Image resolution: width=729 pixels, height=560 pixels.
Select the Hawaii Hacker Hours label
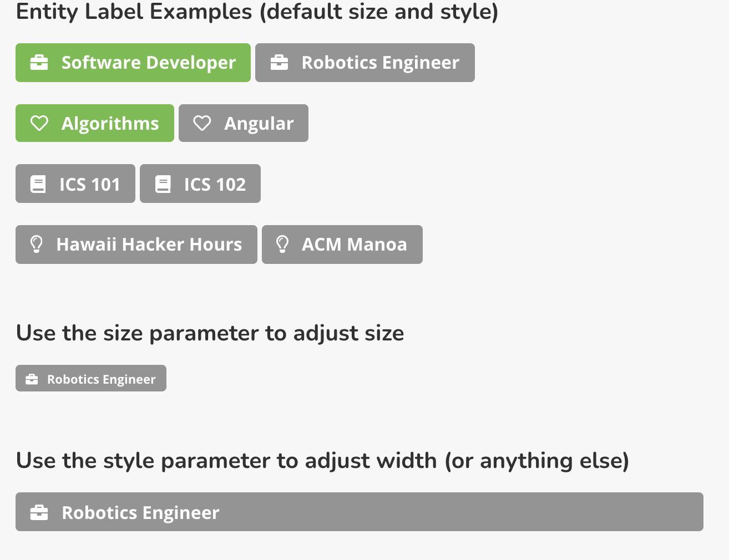[x=136, y=245]
